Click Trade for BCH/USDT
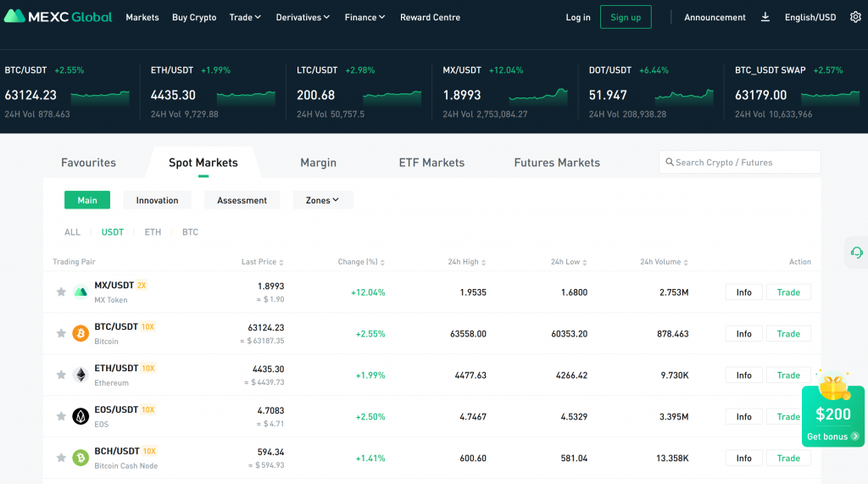The image size is (868, 484). tap(788, 458)
